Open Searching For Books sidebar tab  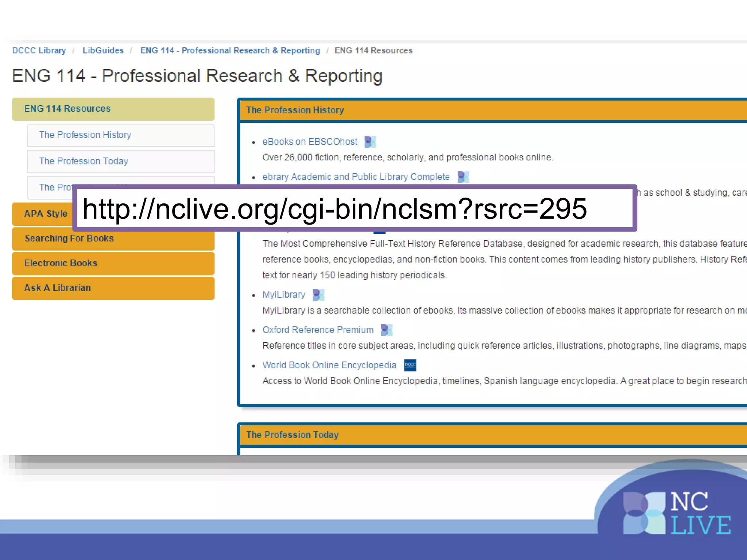(113, 239)
